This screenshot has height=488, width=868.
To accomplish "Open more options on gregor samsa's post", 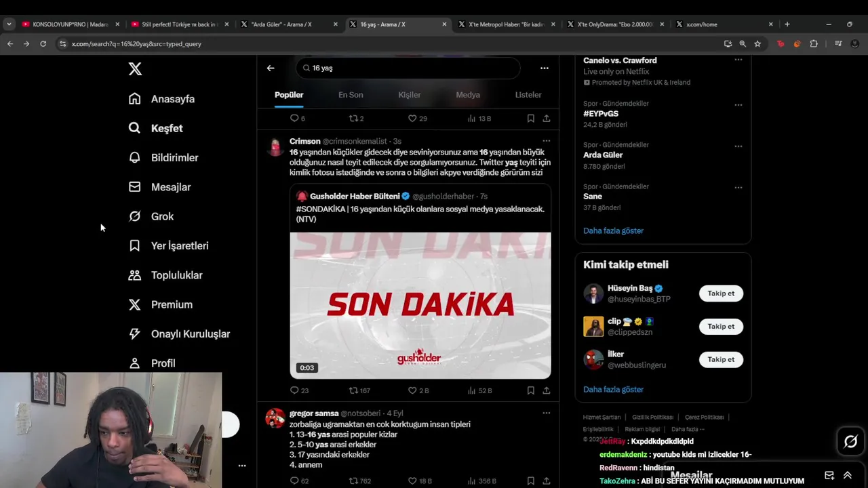I will 546,413.
